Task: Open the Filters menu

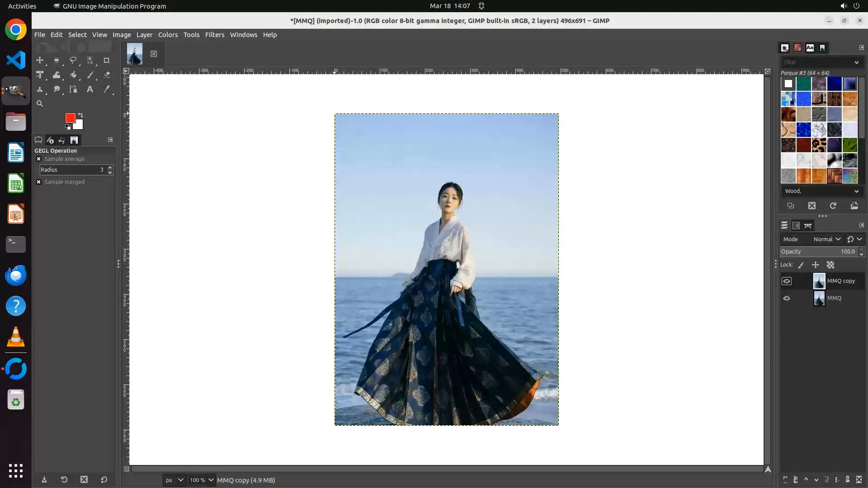Action: click(x=214, y=35)
